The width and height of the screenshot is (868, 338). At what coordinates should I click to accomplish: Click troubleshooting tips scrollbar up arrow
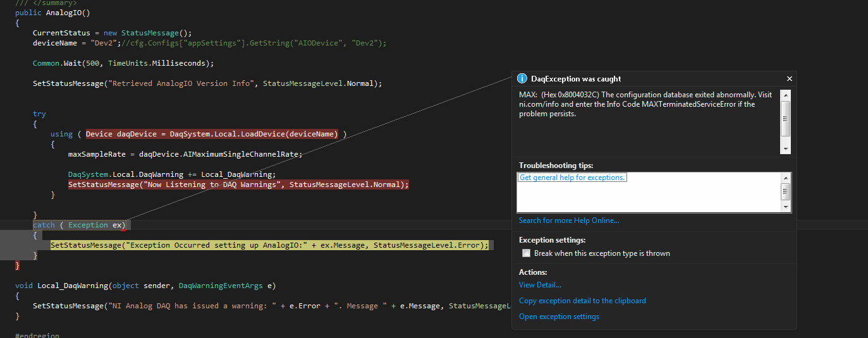point(786,177)
